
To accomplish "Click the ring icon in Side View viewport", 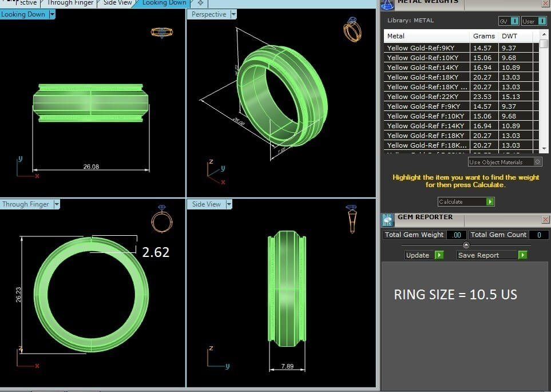I will (x=351, y=219).
